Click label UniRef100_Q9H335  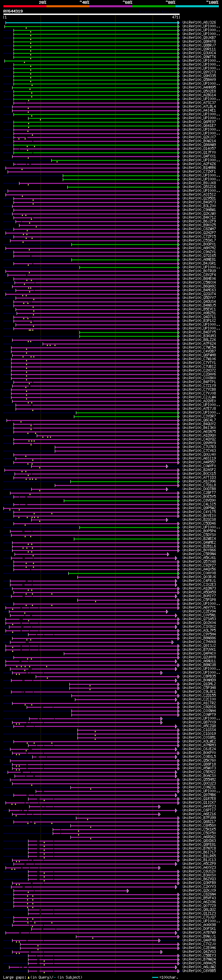coord(199,76)
